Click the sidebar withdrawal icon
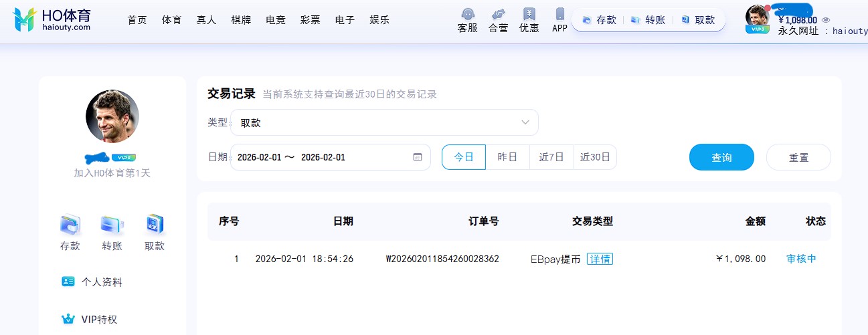 click(x=155, y=225)
